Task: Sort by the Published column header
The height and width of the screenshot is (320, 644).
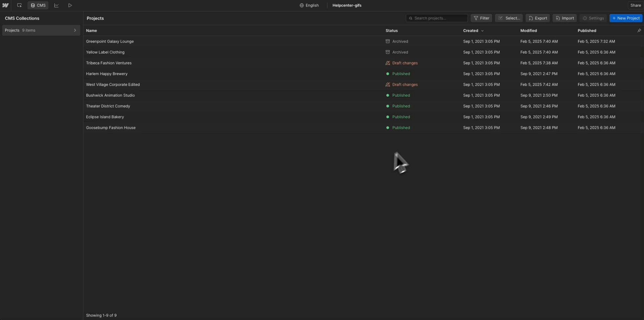Action: point(587,30)
